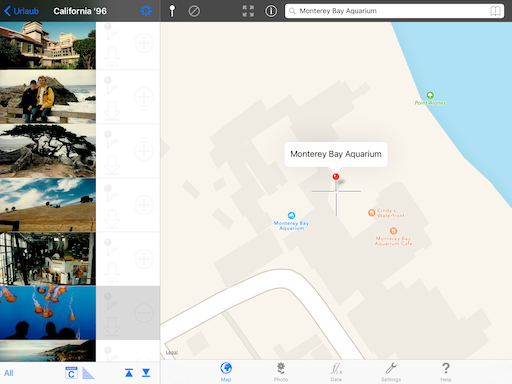The image size is (512, 384).
Task: Tap the Cindy's Waterfront restaurant marker
Action: pos(371,213)
